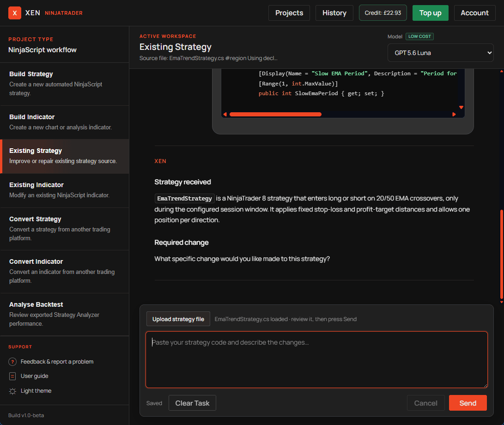The image size is (504, 425).
Task: Open the Account page
Action: pos(474,13)
